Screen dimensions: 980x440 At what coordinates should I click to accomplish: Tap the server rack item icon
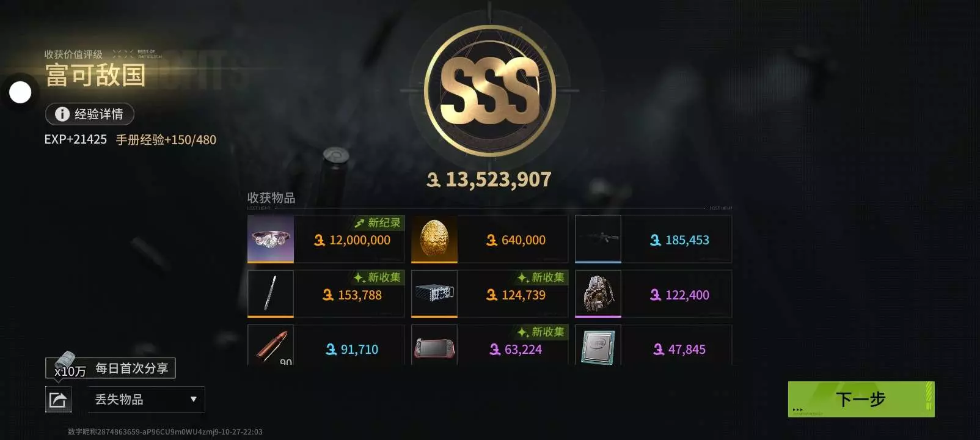(434, 294)
